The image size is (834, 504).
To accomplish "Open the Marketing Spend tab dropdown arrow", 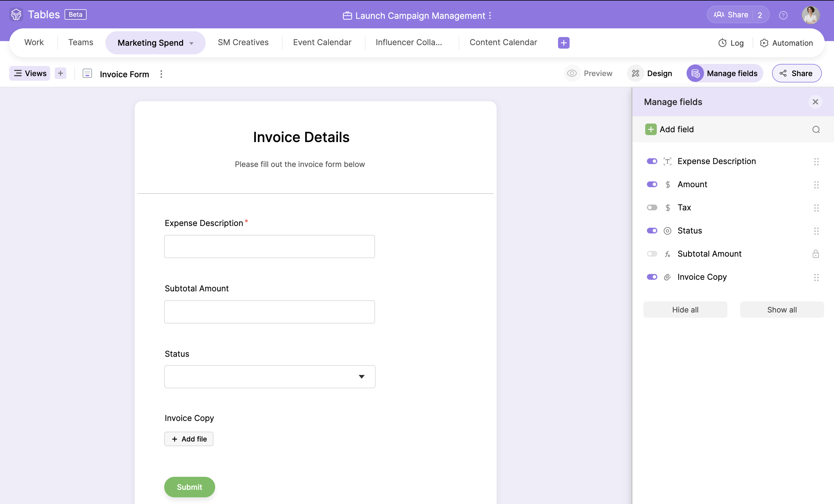I will (x=192, y=43).
